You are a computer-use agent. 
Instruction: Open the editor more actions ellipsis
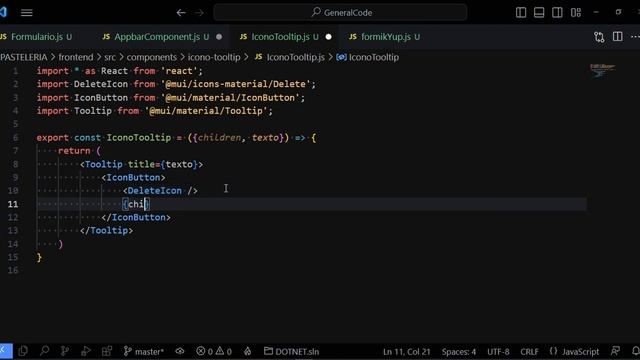pos(635,37)
